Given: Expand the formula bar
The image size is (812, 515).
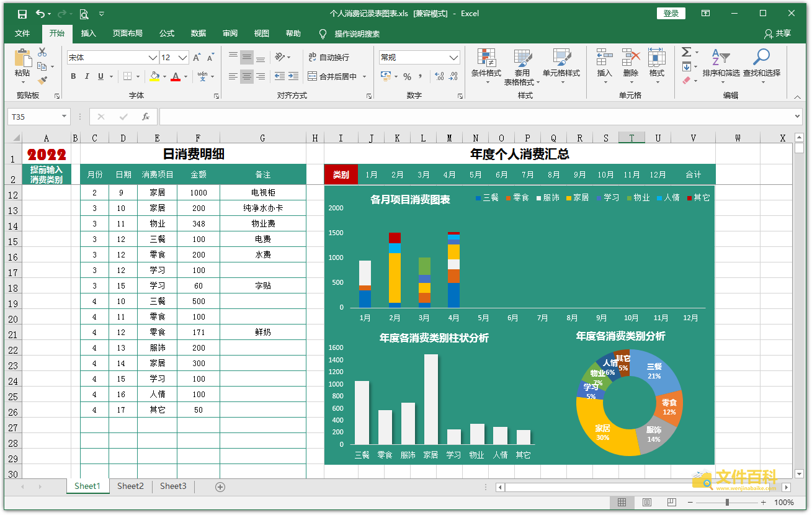Looking at the screenshot, I should point(797,117).
